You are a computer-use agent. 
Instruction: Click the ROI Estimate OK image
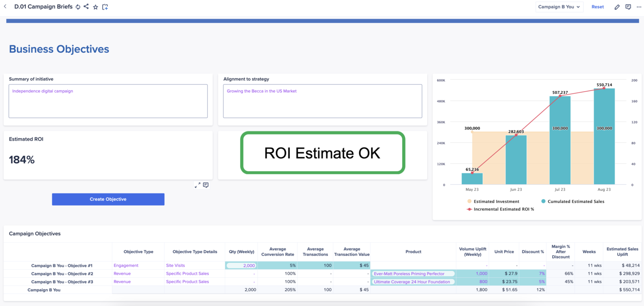(322, 153)
